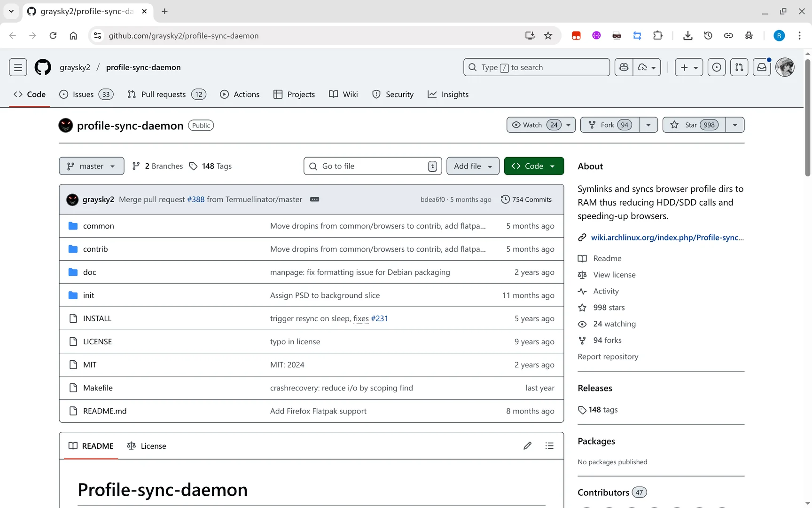The width and height of the screenshot is (812, 508).
Task: View site information icon in address bar
Action: 97,36
